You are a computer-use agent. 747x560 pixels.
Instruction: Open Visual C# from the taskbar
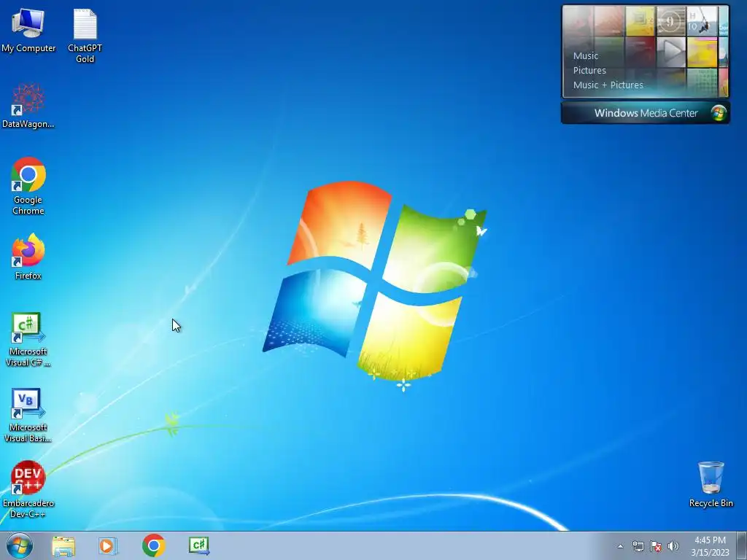coord(198,545)
